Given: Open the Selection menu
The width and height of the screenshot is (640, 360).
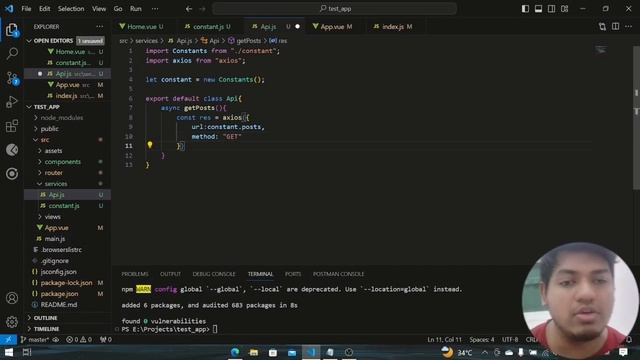Looking at the screenshot, I should click(71, 9).
